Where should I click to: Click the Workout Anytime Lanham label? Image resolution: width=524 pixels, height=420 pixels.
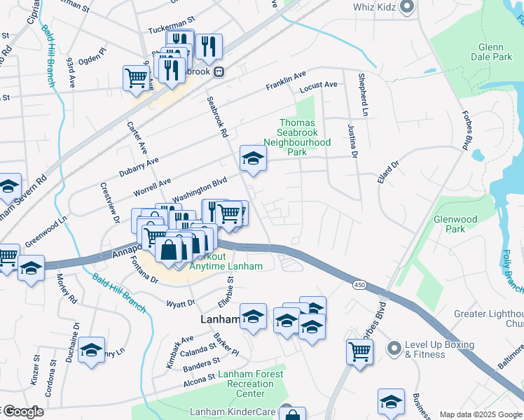tap(226, 261)
